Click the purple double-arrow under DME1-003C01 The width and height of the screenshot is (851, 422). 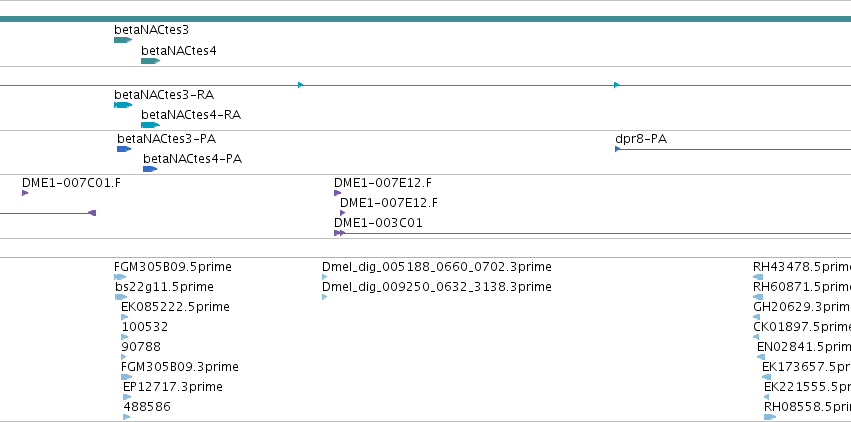[x=339, y=233]
